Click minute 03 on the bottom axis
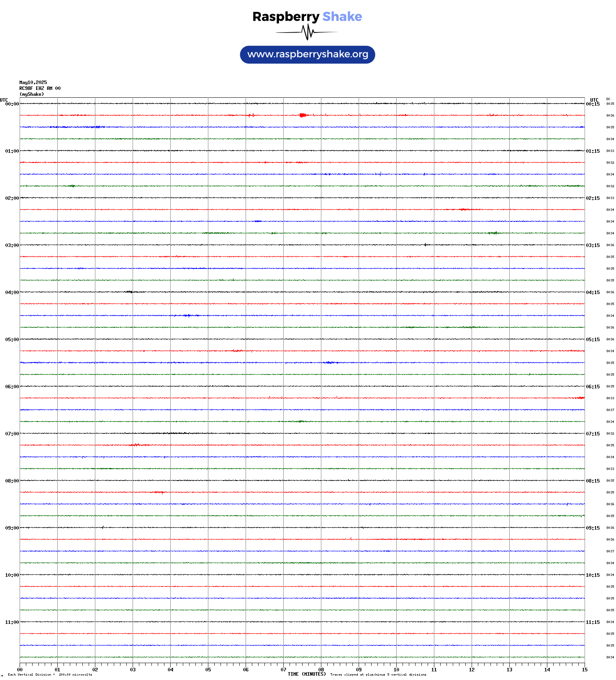The height and width of the screenshot is (680, 616). point(133,670)
